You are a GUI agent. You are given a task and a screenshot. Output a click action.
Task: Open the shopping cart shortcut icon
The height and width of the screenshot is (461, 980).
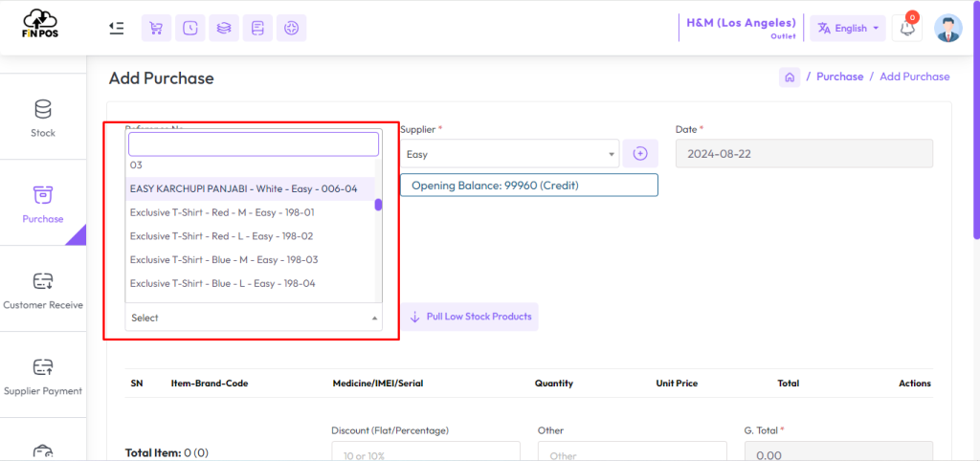coord(156,28)
